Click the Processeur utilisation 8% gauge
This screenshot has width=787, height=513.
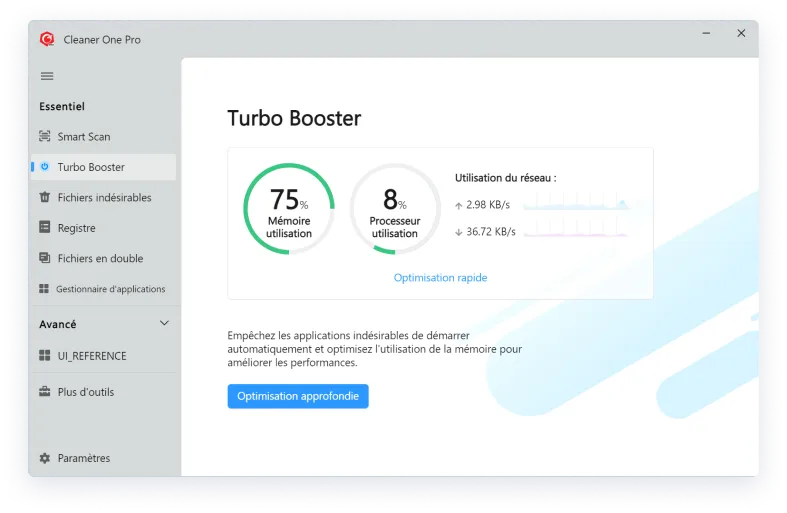coord(394,209)
